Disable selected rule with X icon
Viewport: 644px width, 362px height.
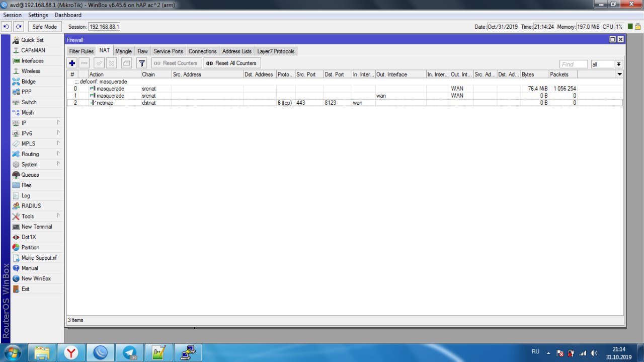pos(112,63)
